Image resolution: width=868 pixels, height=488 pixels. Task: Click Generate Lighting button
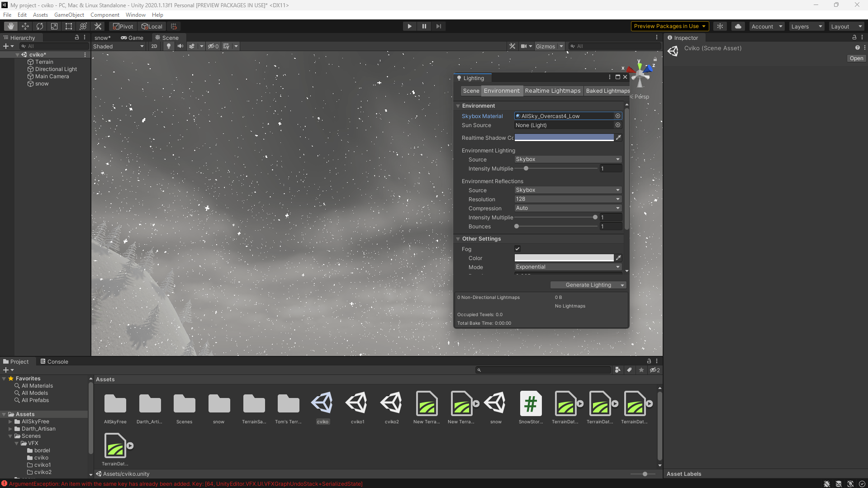[x=584, y=285]
